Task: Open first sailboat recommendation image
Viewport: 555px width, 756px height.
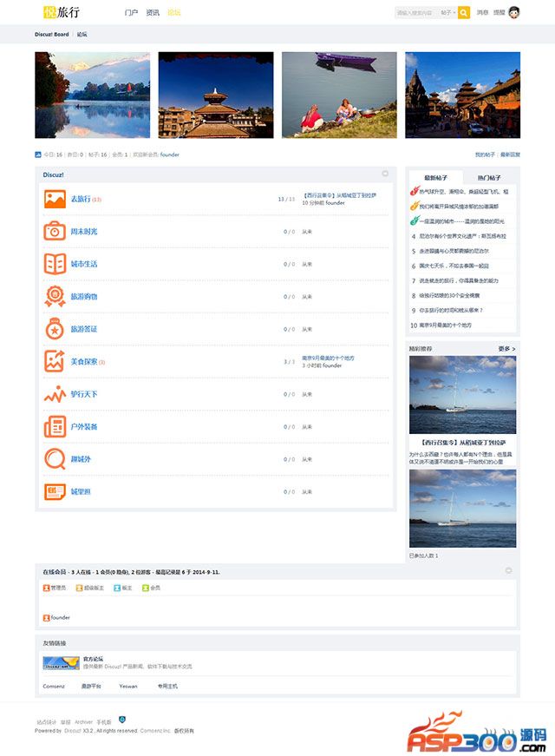Action: pos(462,395)
